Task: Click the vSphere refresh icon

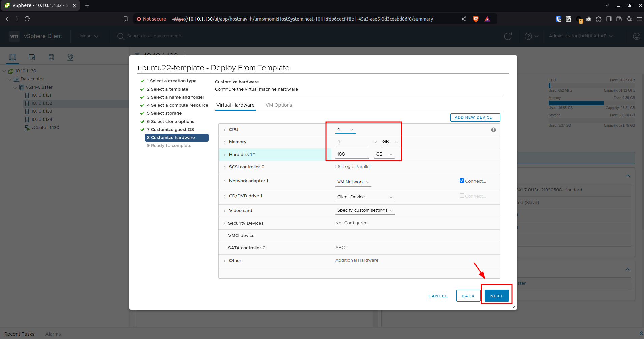Action: (x=508, y=36)
